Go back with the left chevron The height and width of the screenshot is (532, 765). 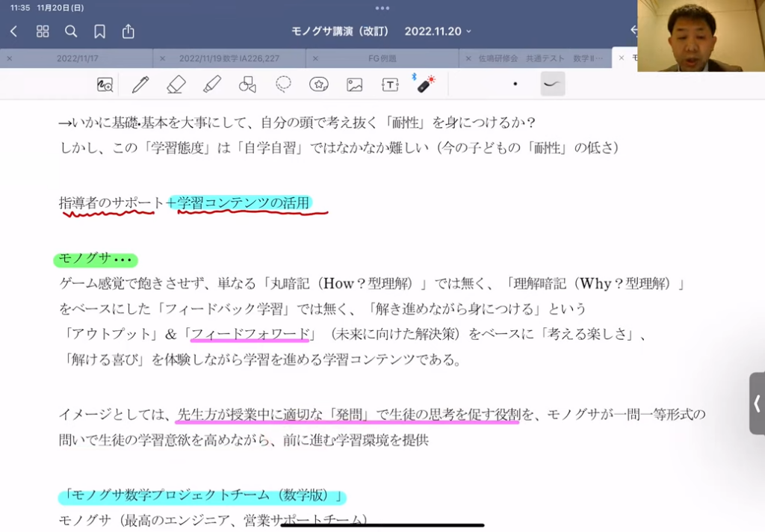point(13,31)
